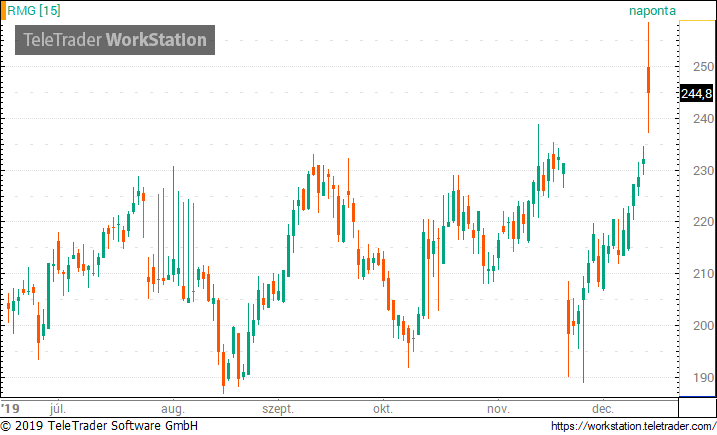Open the workstation.teletrader.com URL

(x=633, y=426)
